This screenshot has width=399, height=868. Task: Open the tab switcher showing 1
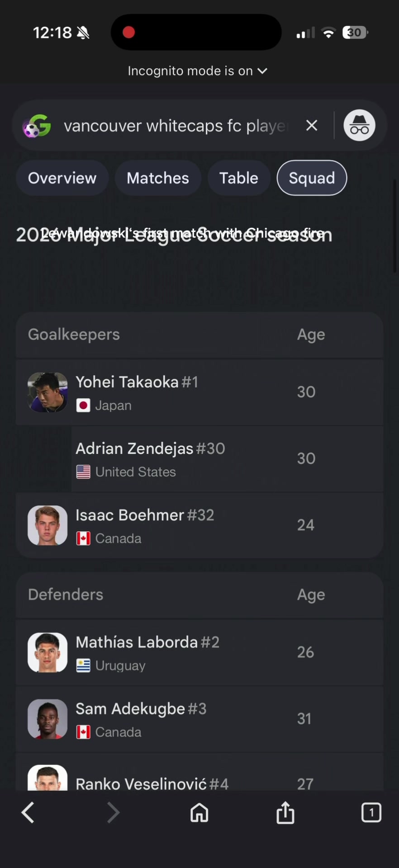point(371,812)
